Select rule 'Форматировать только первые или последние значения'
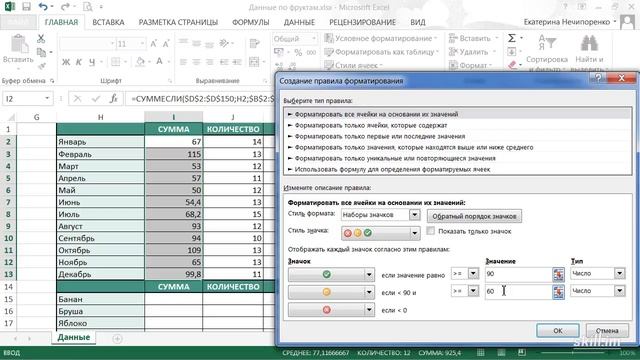 click(x=457, y=136)
